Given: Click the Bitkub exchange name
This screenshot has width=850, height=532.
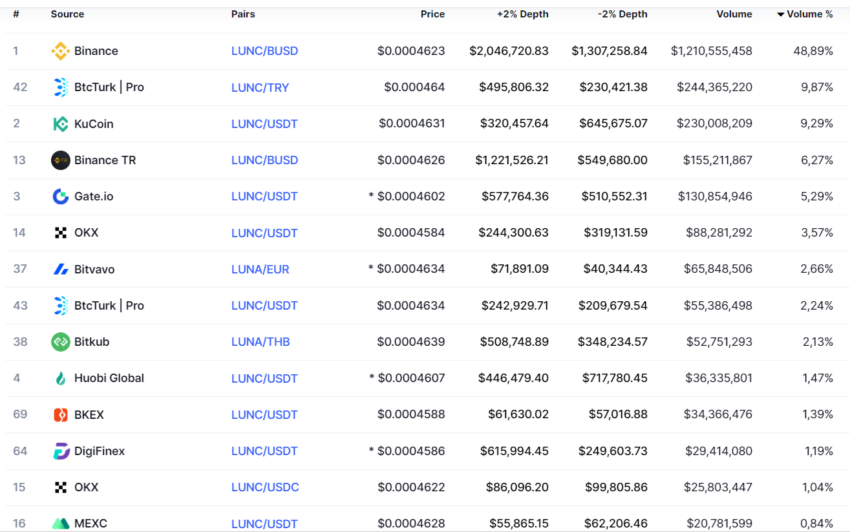Looking at the screenshot, I should (92, 342).
